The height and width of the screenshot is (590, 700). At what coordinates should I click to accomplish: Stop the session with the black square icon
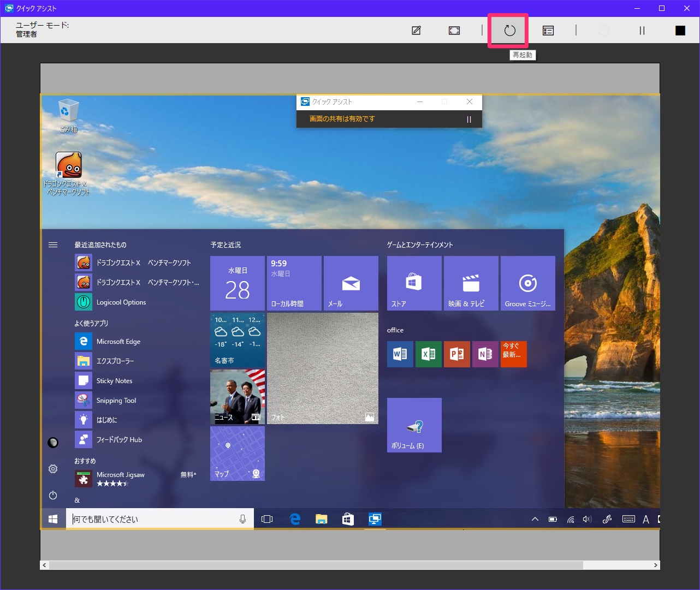click(x=680, y=31)
